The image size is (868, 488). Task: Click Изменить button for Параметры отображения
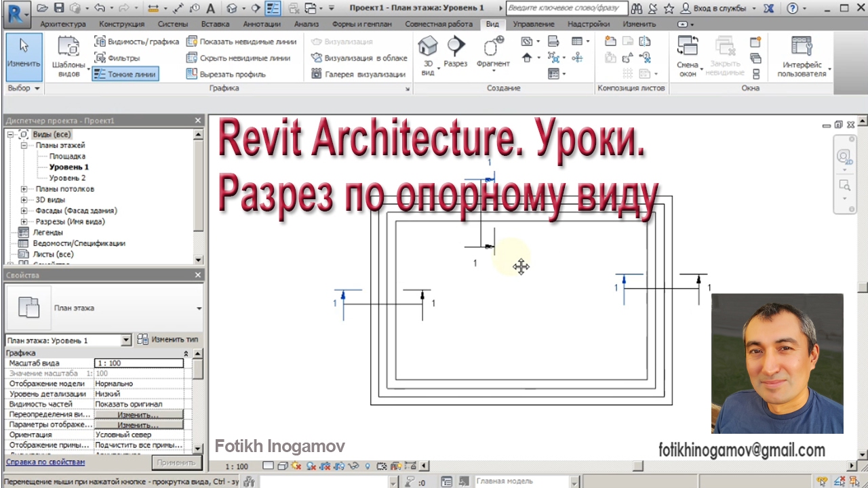point(138,424)
